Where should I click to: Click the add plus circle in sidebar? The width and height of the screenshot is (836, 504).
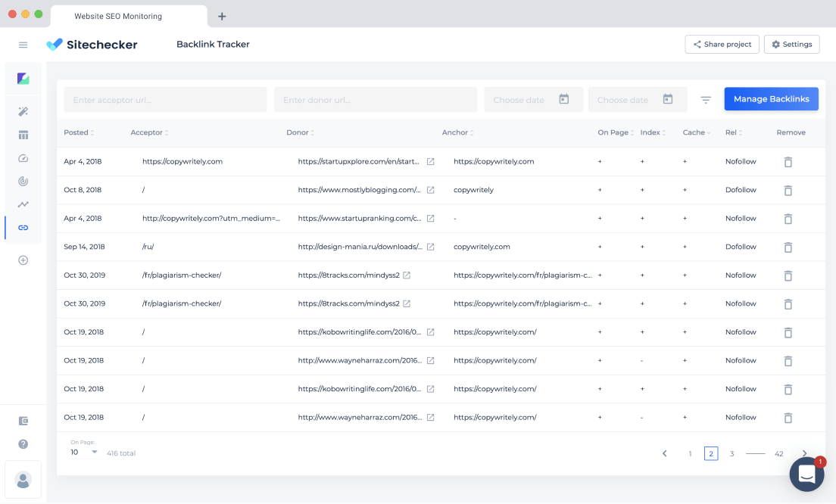tap(23, 260)
